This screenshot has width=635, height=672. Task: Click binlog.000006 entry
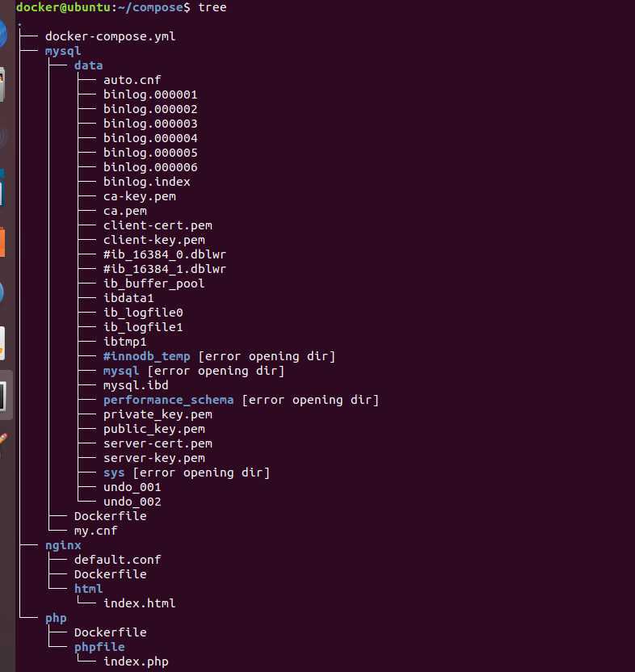click(150, 167)
